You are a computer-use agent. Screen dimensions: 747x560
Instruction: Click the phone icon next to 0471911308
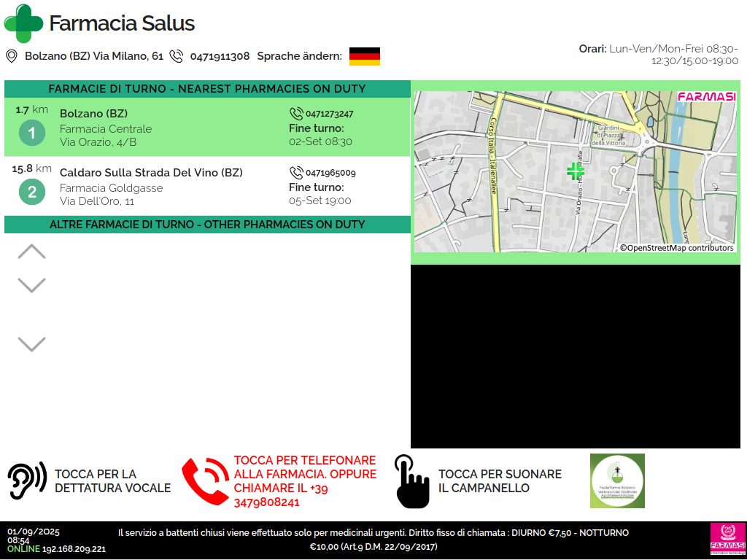click(x=176, y=56)
